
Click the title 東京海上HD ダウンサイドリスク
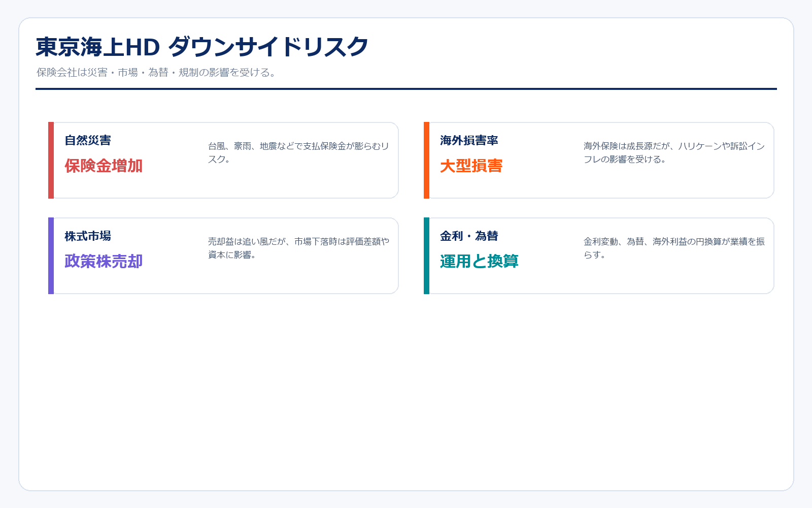[202, 47]
